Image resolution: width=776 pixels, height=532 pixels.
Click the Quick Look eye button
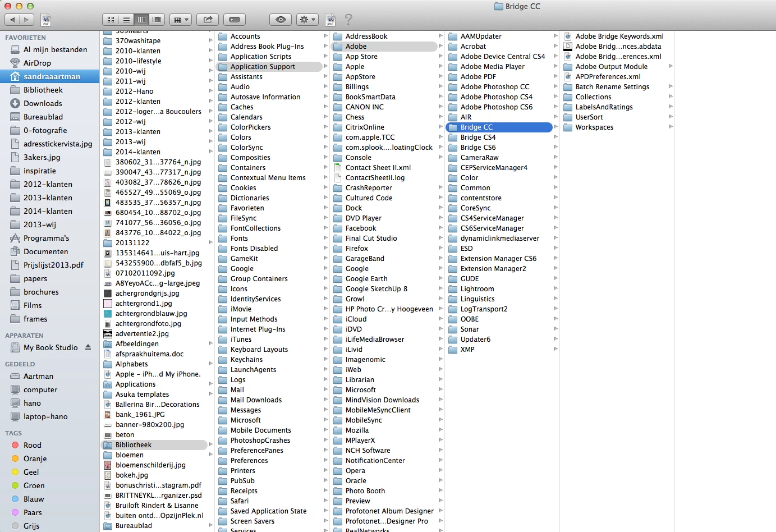tap(281, 20)
